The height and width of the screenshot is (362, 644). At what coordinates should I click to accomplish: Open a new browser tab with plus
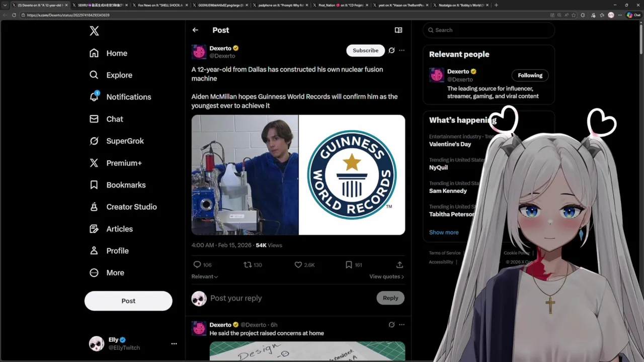coord(496,5)
